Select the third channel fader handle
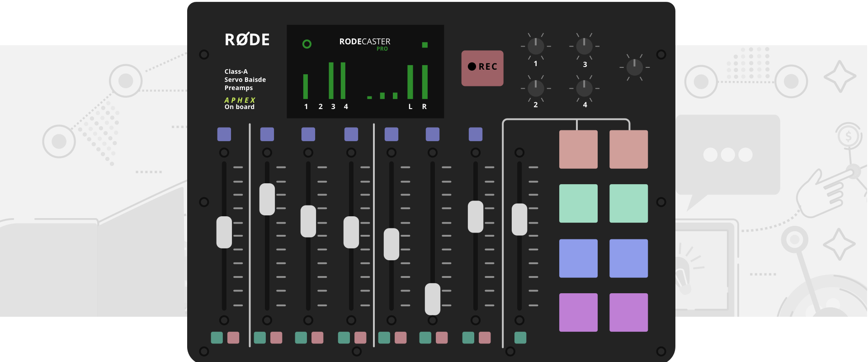The width and height of the screenshot is (868, 362). click(x=308, y=221)
